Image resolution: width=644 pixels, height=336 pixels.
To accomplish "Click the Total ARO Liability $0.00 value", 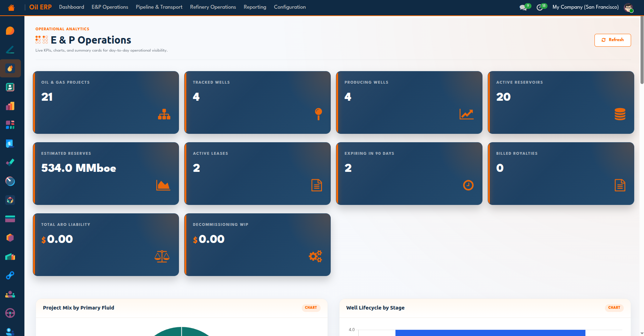I will pyautogui.click(x=57, y=239).
